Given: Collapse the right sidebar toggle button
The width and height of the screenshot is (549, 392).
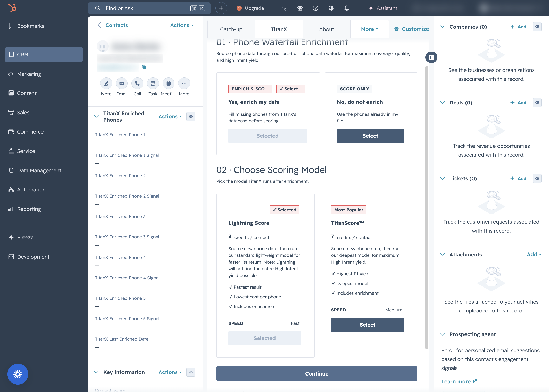Looking at the screenshot, I should (431, 58).
